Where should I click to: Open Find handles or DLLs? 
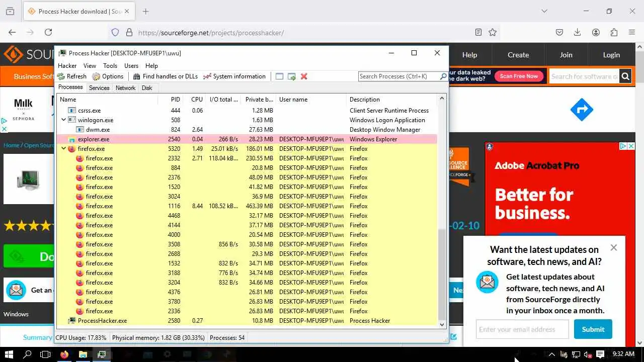coord(166,76)
